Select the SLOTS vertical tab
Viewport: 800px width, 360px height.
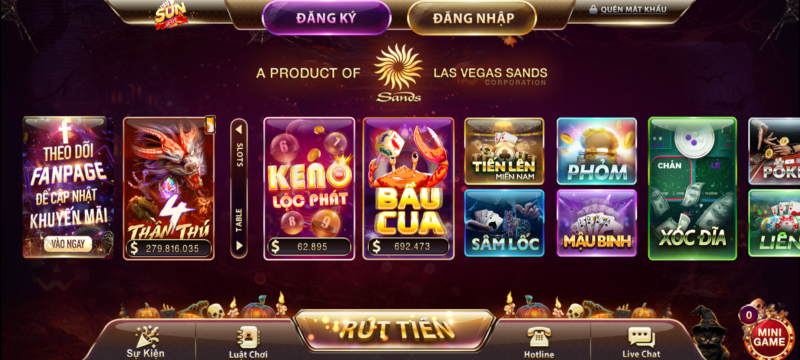[239, 156]
